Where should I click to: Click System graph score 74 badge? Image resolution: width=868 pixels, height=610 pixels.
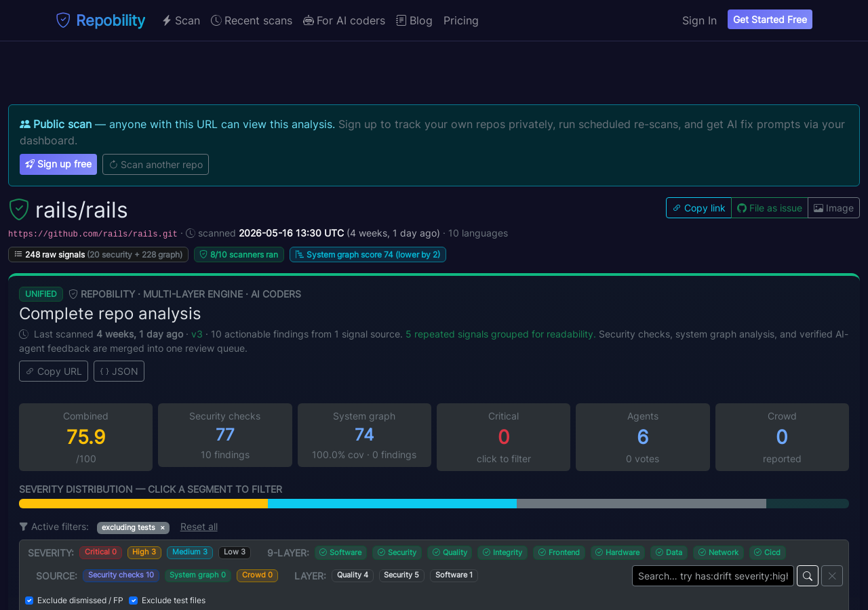coord(368,255)
